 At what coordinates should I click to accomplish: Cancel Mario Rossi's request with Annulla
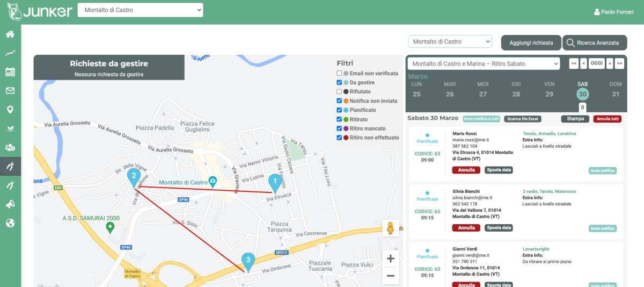466,170
